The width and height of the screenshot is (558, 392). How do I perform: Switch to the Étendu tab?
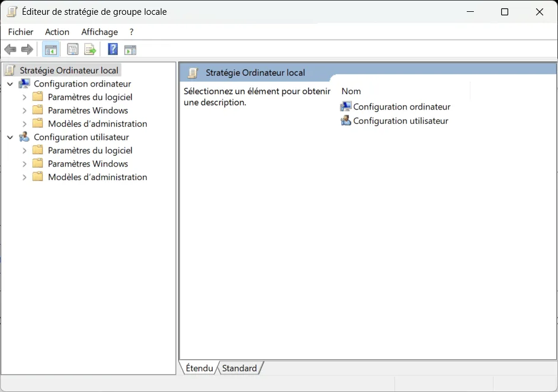point(199,368)
